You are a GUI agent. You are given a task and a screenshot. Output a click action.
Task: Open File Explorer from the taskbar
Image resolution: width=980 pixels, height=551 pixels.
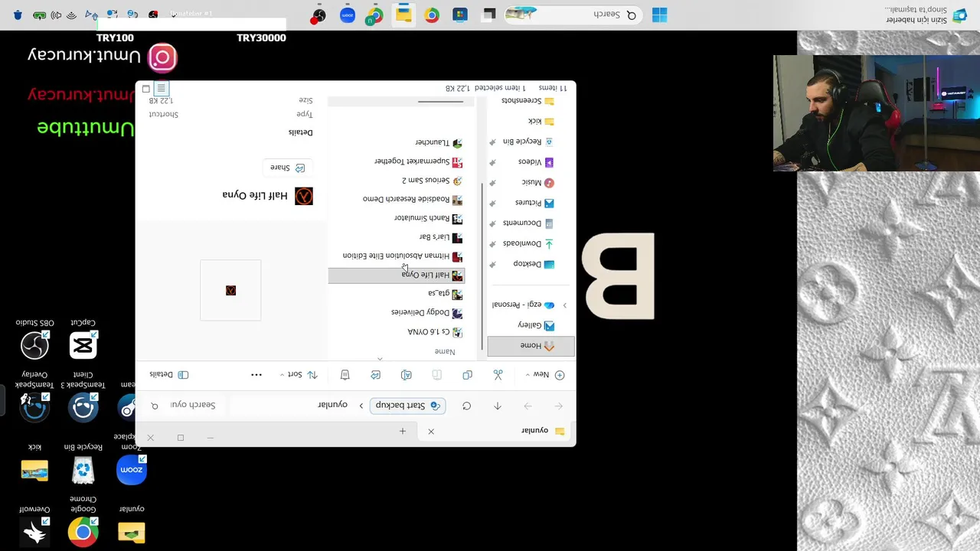pos(403,15)
